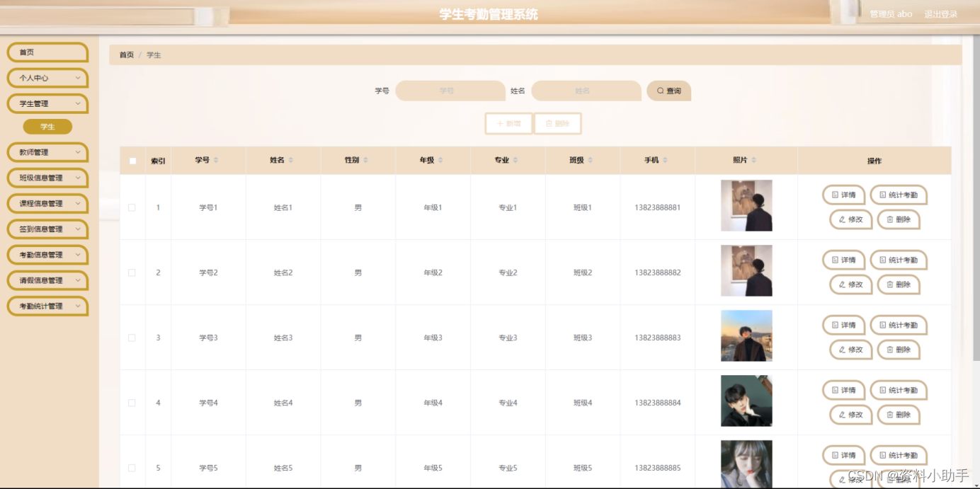Expand the 个人中心 sidebar menu

pyautogui.click(x=47, y=78)
